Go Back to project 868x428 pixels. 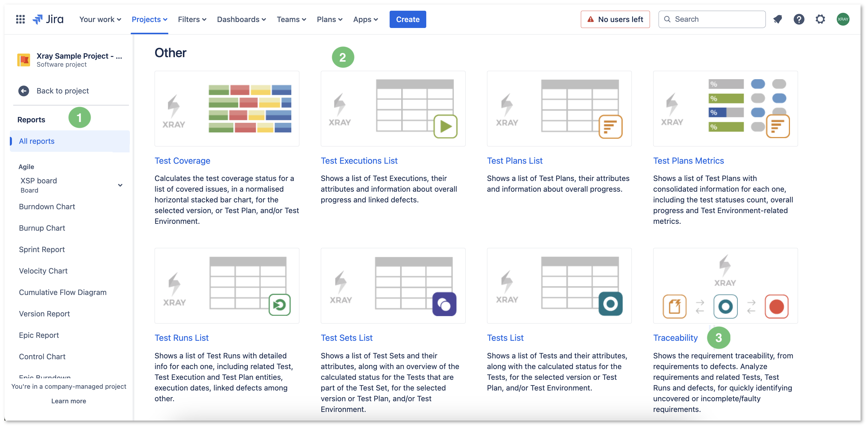[x=63, y=91]
